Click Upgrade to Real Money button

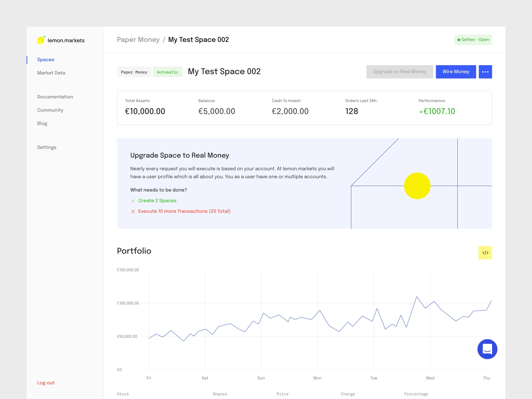coord(399,72)
